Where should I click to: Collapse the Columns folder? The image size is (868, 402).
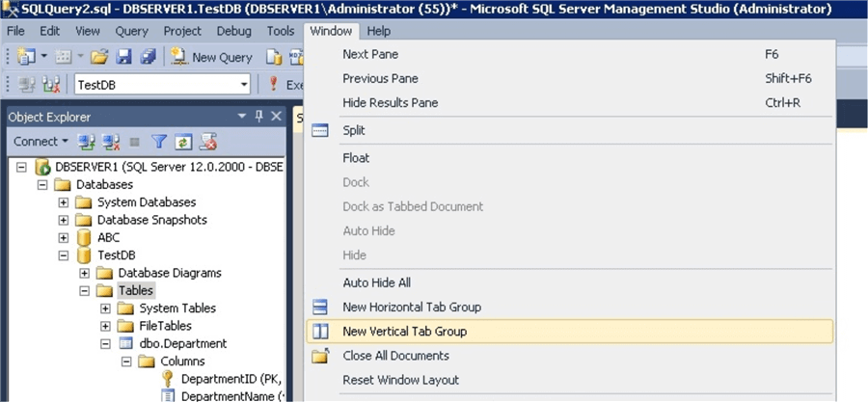pos(126,362)
